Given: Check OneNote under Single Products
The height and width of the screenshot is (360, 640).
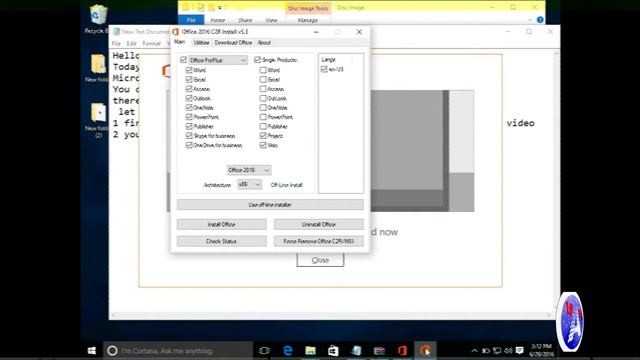Looking at the screenshot, I should pos(263,108).
